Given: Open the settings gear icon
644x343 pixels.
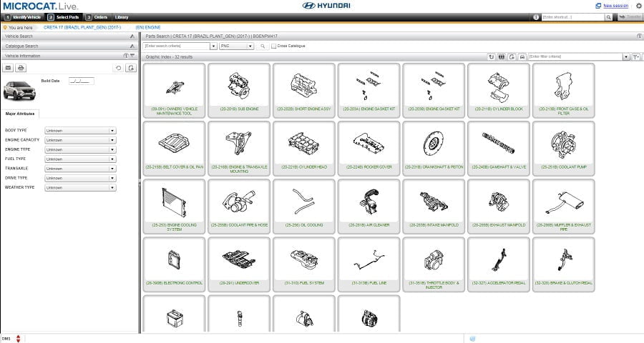Looking at the screenshot, I should coord(639,6).
